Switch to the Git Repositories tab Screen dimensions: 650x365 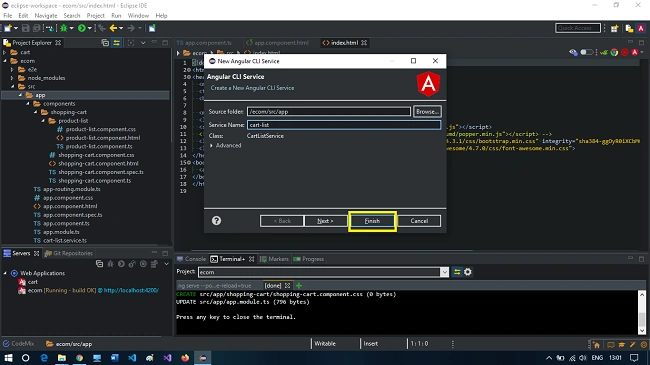tap(69, 253)
